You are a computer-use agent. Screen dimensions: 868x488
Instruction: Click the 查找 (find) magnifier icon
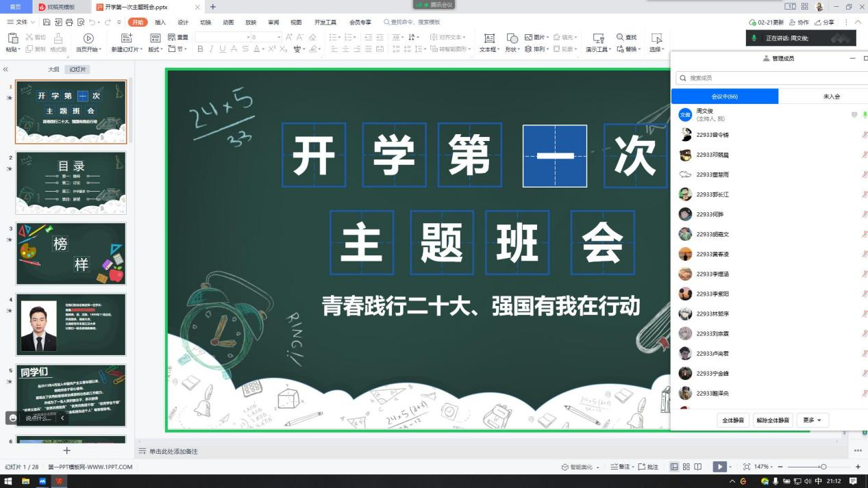[621, 38]
